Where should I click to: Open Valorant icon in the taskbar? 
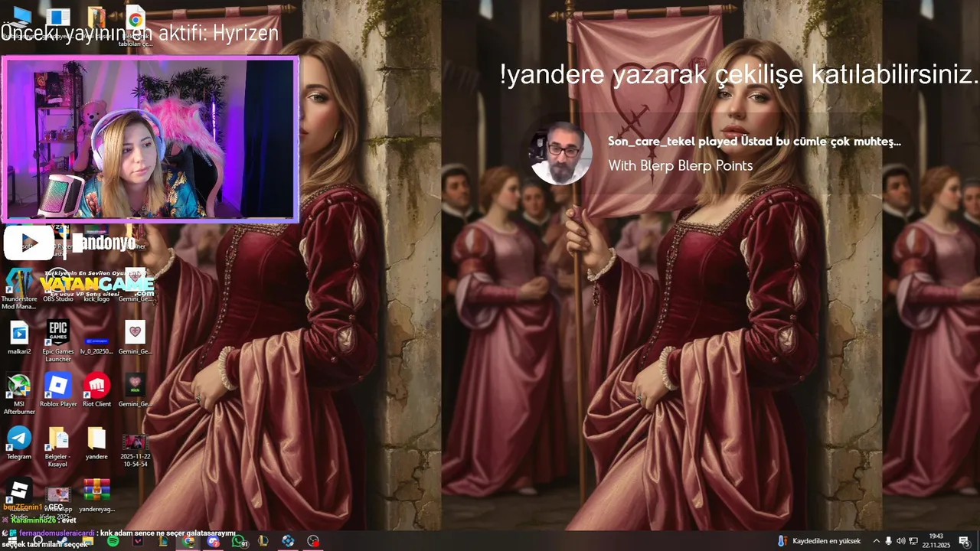pos(138,541)
